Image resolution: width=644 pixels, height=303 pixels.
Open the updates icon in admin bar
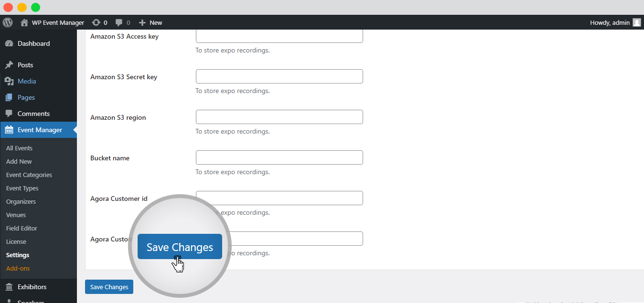tap(96, 22)
